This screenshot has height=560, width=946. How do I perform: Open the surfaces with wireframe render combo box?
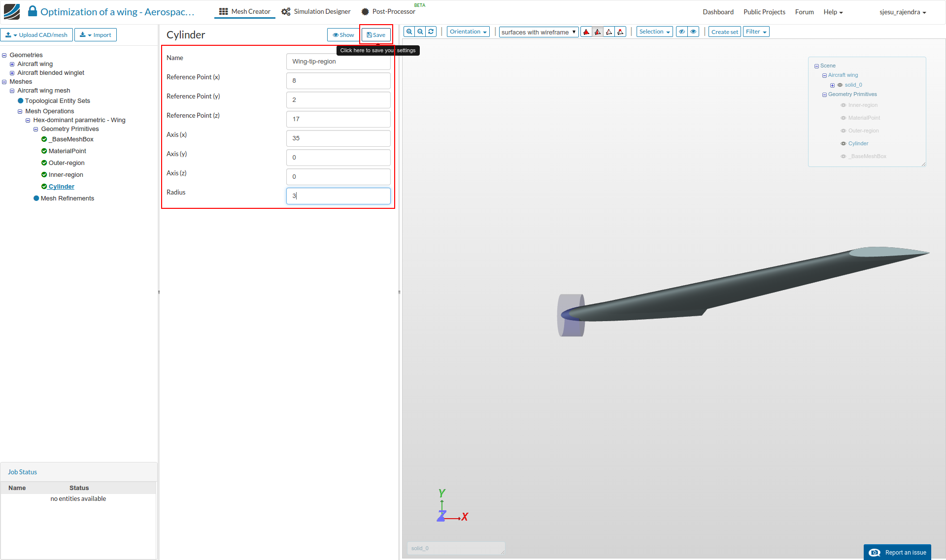[539, 33]
